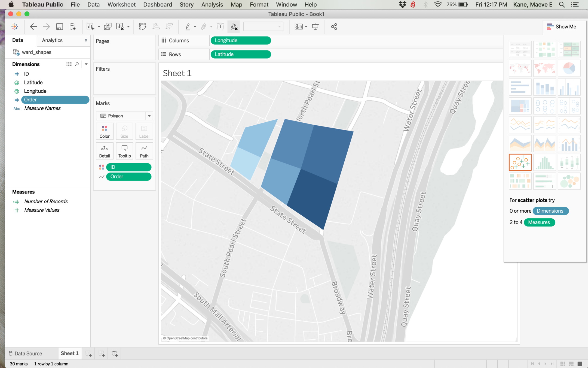Click the Swap Rows and Columns icon
The image size is (588, 368).
(142, 26)
